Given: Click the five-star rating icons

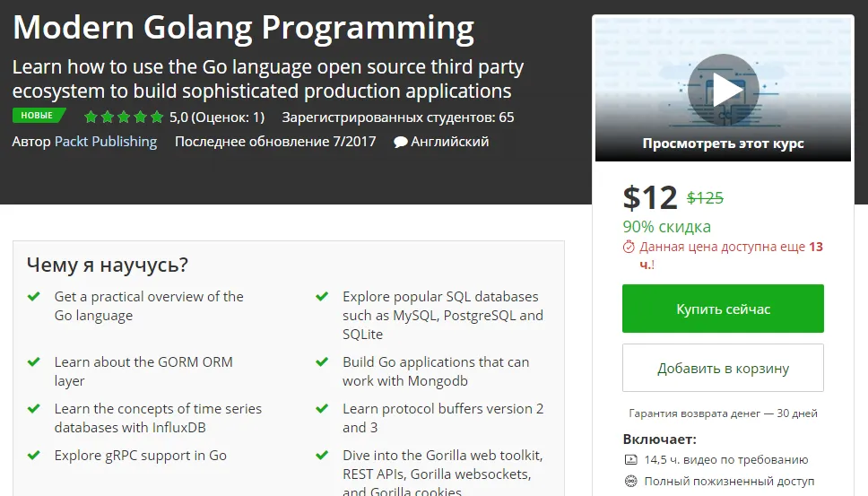Looking at the screenshot, I should pos(123,117).
